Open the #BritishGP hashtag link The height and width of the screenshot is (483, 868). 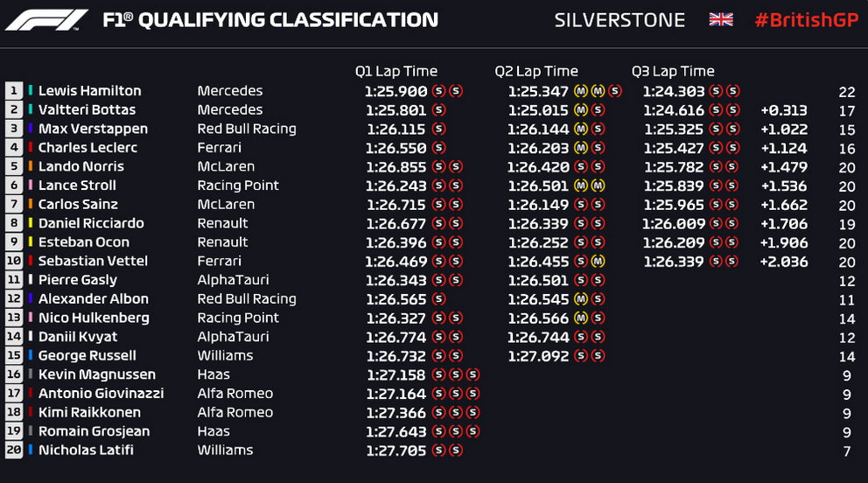(805, 19)
